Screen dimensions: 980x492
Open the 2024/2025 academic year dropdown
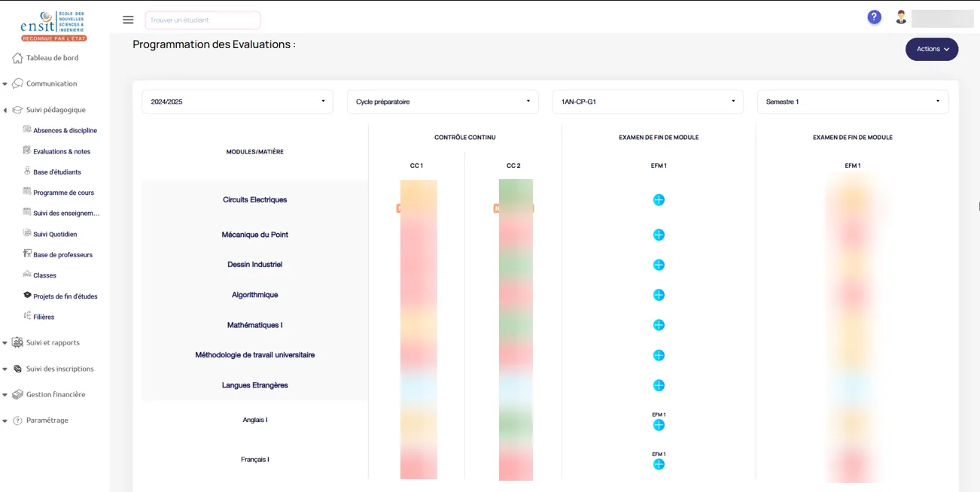(237, 102)
